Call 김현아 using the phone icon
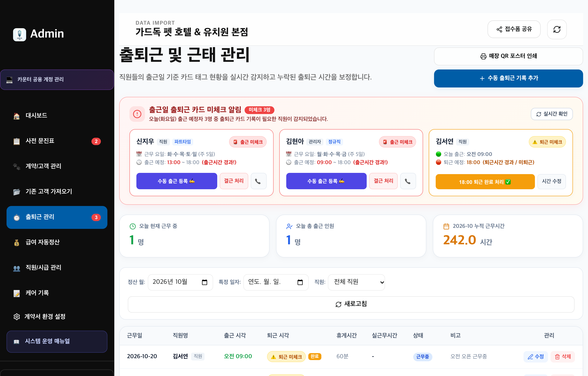The height and width of the screenshot is (376, 588). click(408, 181)
